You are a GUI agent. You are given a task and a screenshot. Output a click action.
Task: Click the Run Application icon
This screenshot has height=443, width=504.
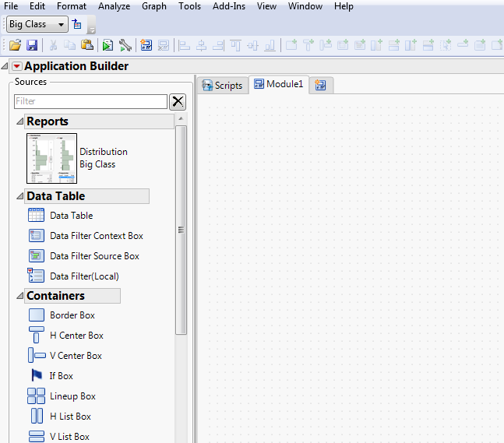point(107,46)
